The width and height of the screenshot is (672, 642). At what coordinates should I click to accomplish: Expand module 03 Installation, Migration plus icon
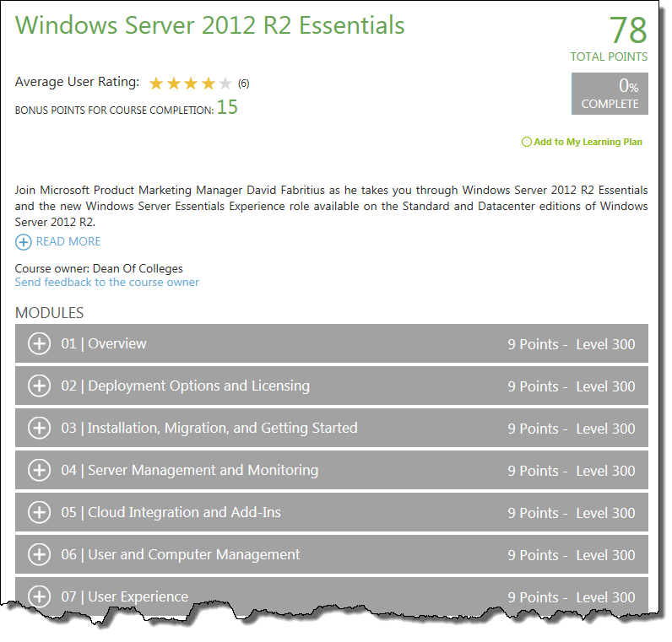click(x=39, y=428)
